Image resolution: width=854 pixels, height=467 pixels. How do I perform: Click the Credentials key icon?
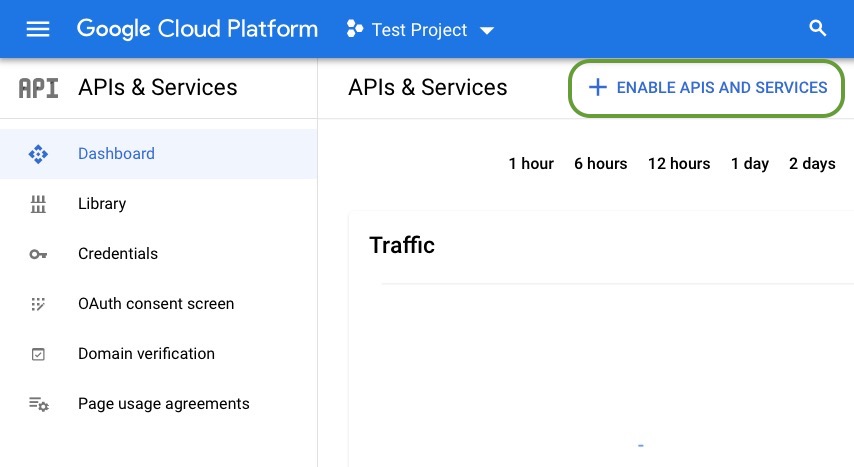38,254
